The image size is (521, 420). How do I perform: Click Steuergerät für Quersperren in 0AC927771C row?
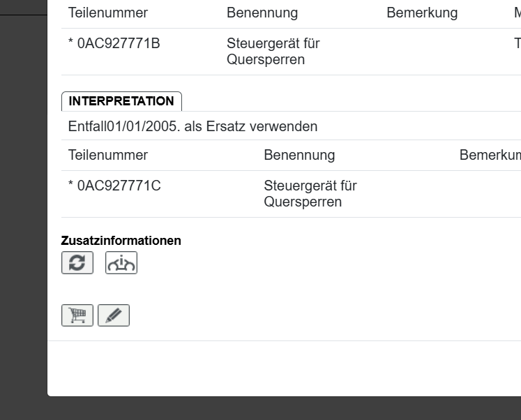pos(310,194)
